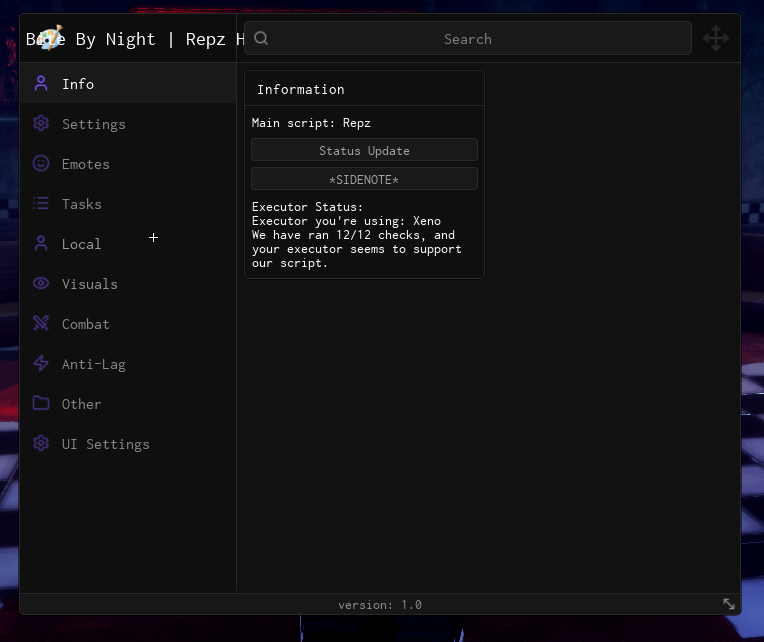Image resolution: width=764 pixels, height=642 pixels.
Task: Click the *SIDENOTE* button
Action: tap(364, 179)
